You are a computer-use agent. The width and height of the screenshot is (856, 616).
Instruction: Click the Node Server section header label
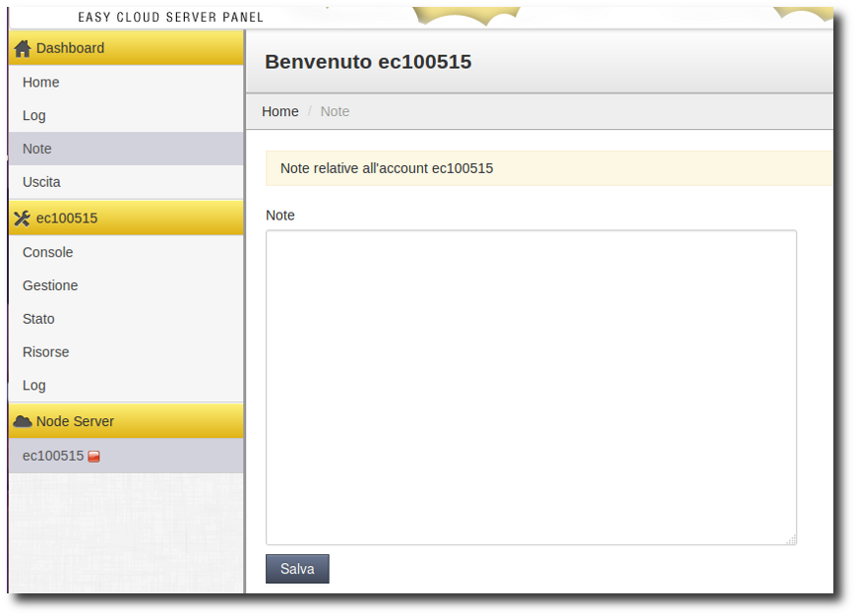point(76,421)
